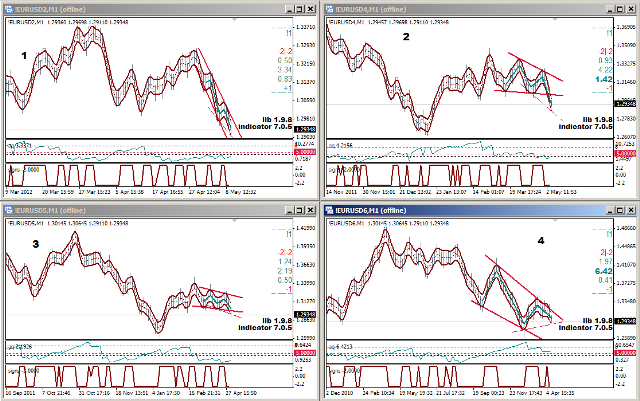This screenshot has height=401, width=640.
Task: Click the !EURUSD4,M1 chart window icon
Action: click(329, 9)
